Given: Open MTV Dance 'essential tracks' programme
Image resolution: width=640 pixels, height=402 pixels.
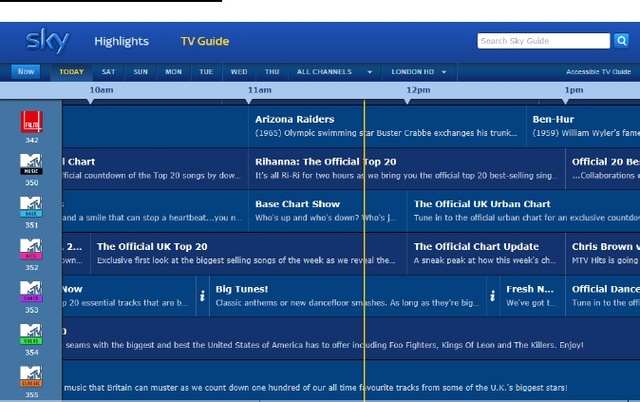Looking at the screenshot, I should tap(129, 296).
